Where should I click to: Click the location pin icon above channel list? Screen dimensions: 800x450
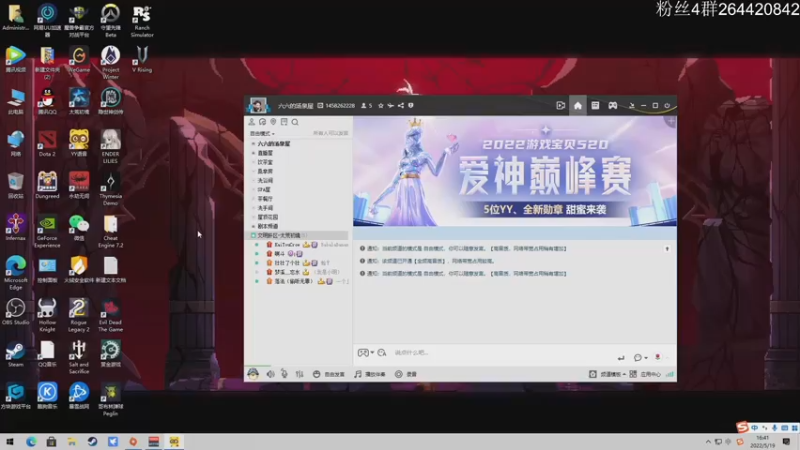click(x=273, y=122)
